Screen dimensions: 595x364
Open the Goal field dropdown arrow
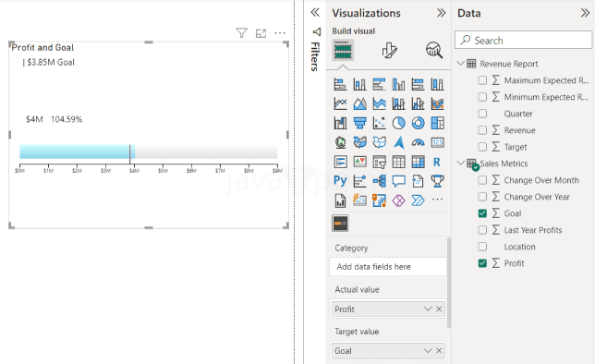click(428, 351)
